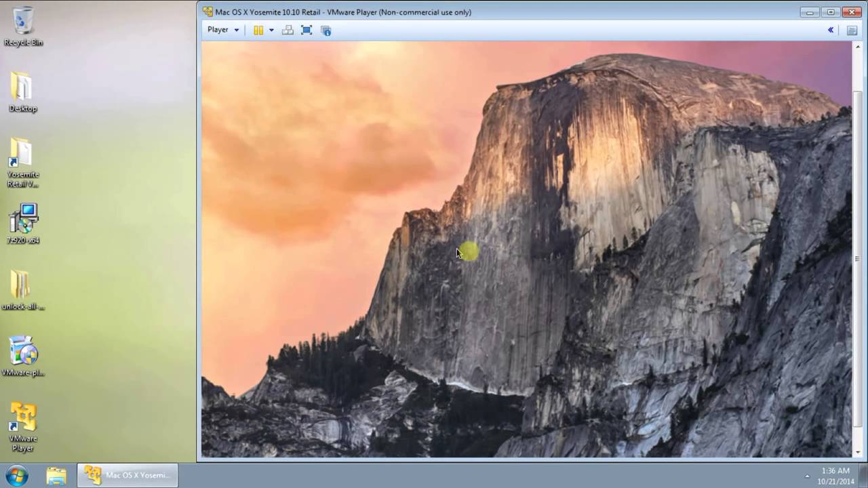
Task: Click the Send Ctrl+Alt+Del toolbar icon
Action: pos(288,30)
